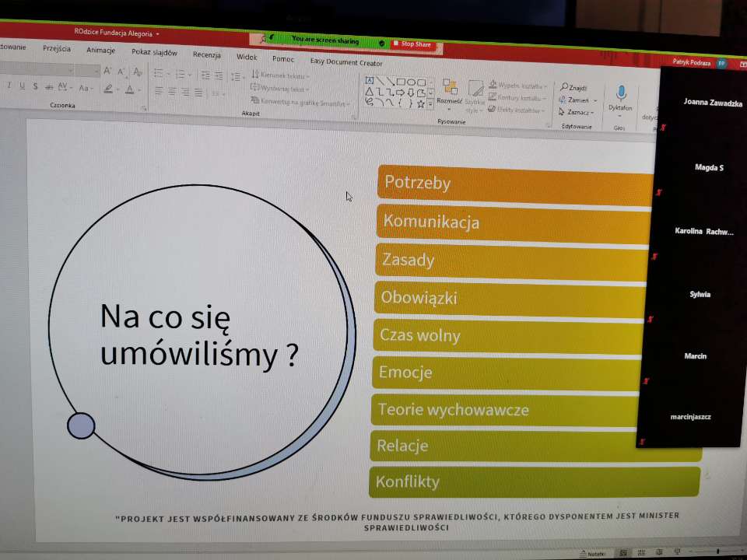The image size is (747, 560).
Task: Select the triangle shape
Action: point(369,91)
